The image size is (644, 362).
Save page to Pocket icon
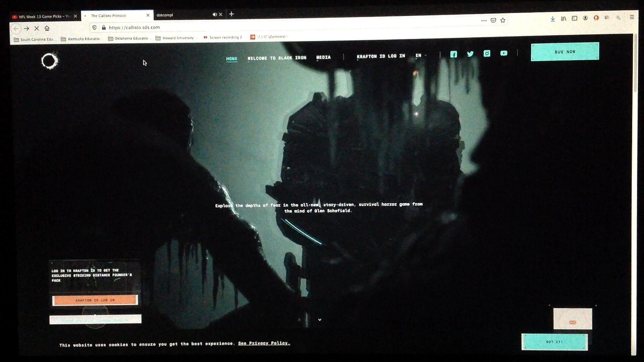[493, 20]
